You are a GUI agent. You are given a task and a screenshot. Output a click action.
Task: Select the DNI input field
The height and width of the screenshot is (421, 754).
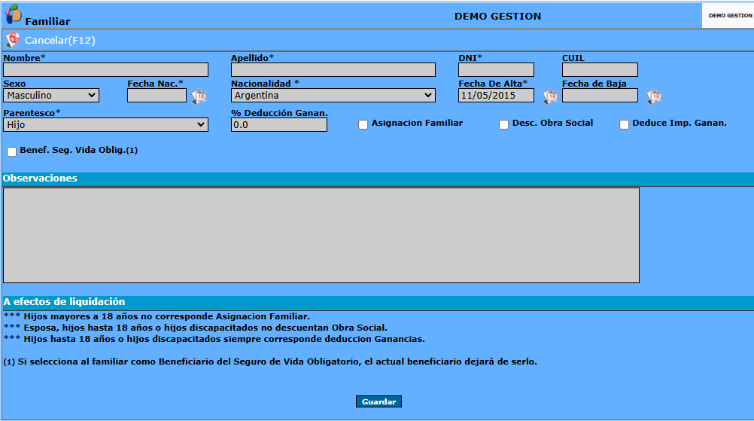pos(496,70)
